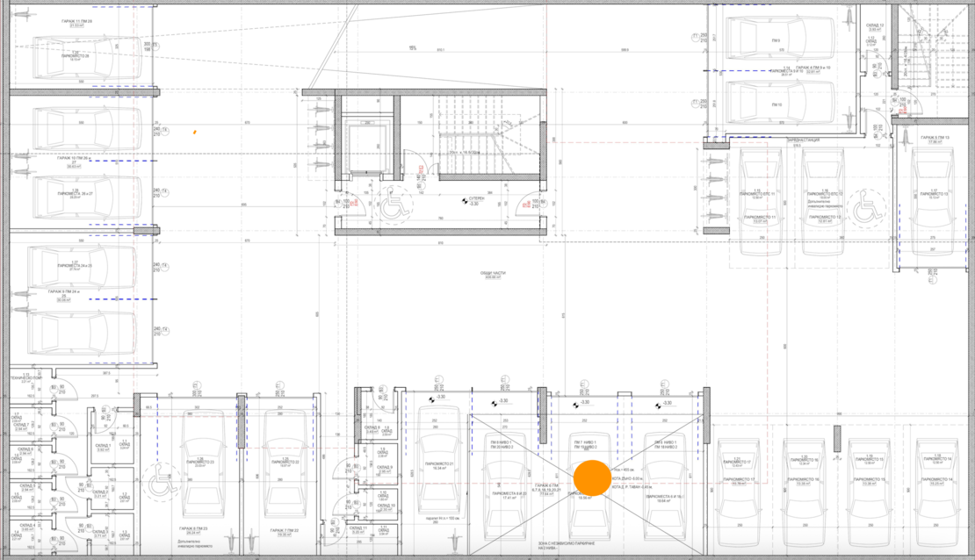975x560 pixels.
Task: Click the 15% ramp slope label
Action: coord(412,47)
